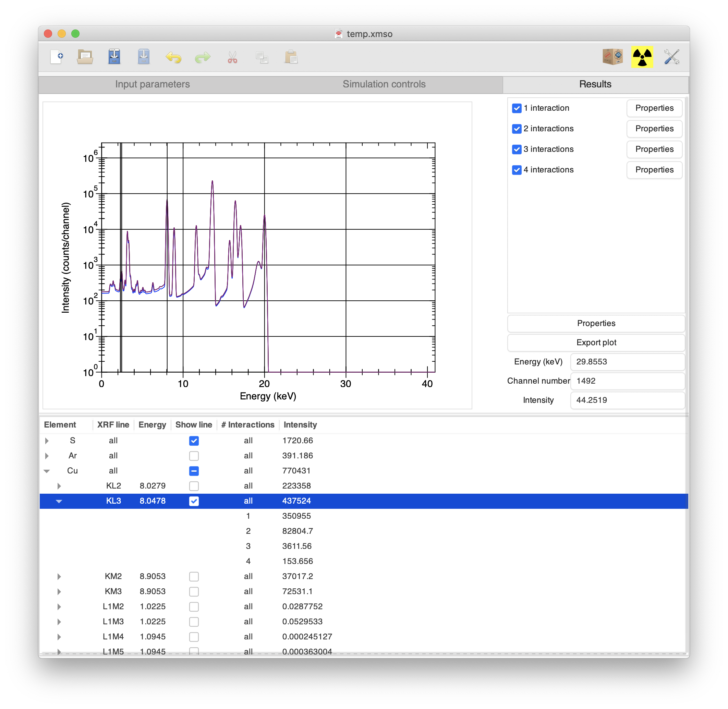Collapse the KL3 line row
Screen dimensions: 728x709
point(59,501)
